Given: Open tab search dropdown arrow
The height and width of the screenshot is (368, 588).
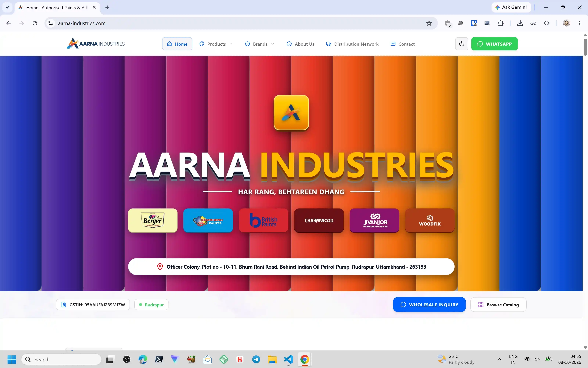Looking at the screenshot, I should coord(7,7).
